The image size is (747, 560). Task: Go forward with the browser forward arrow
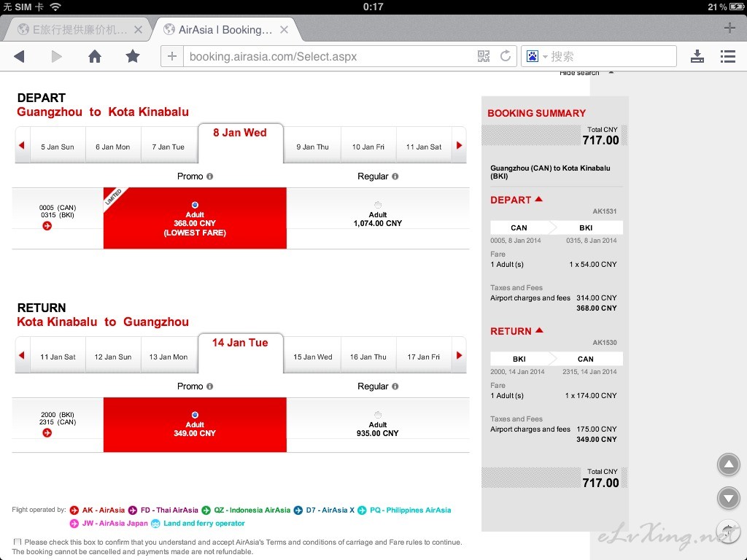(x=57, y=57)
